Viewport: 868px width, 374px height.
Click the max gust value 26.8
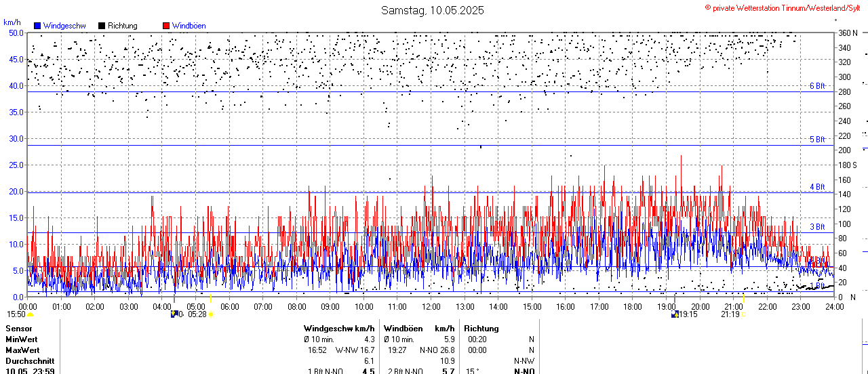(x=448, y=350)
